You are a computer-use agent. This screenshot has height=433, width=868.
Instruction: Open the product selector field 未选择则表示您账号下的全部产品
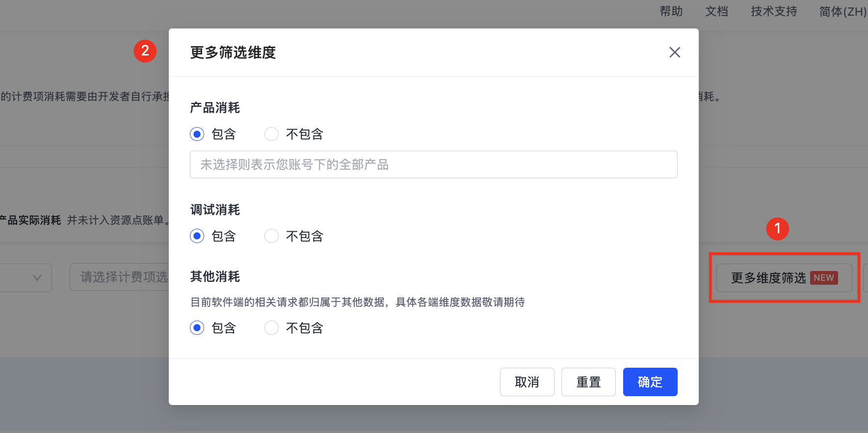pos(434,164)
